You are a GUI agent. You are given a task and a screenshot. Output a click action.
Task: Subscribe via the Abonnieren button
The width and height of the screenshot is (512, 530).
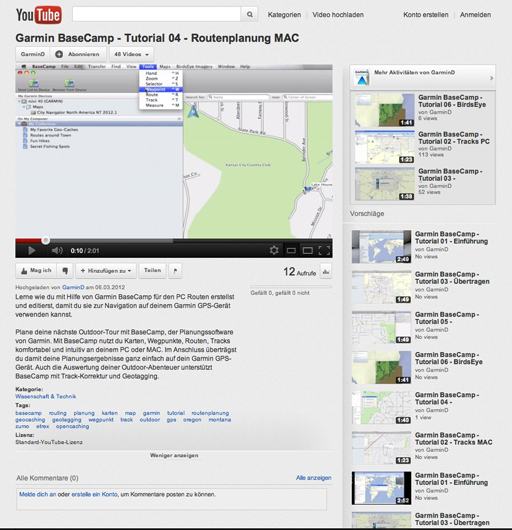pos(78,54)
